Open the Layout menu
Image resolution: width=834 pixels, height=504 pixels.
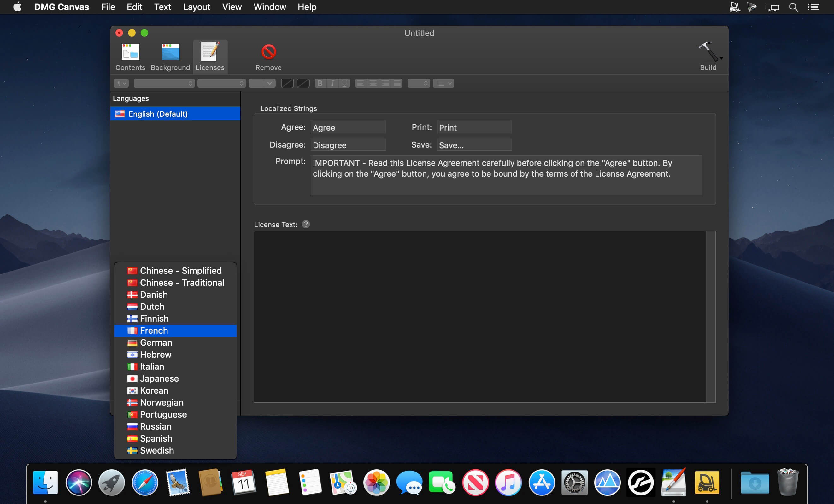[196, 7]
